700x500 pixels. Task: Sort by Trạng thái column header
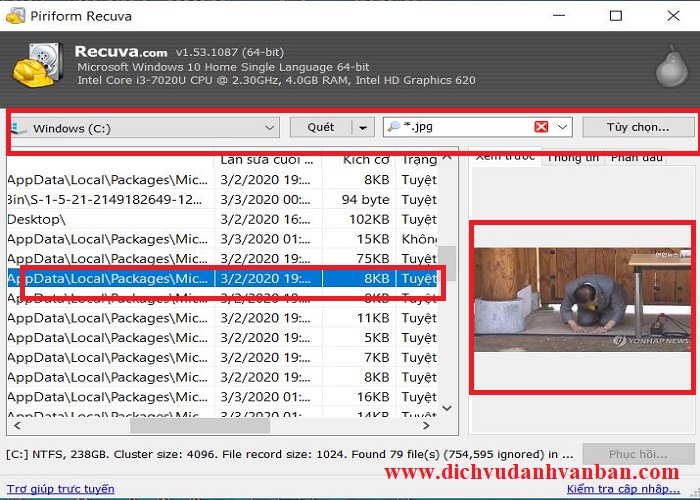[x=418, y=160]
